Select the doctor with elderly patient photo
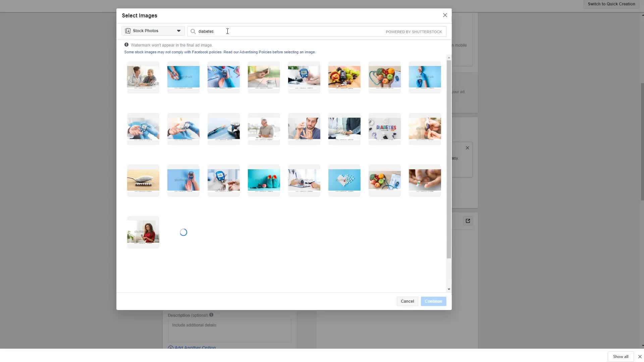This screenshot has width=644, height=362. click(143, 77)
